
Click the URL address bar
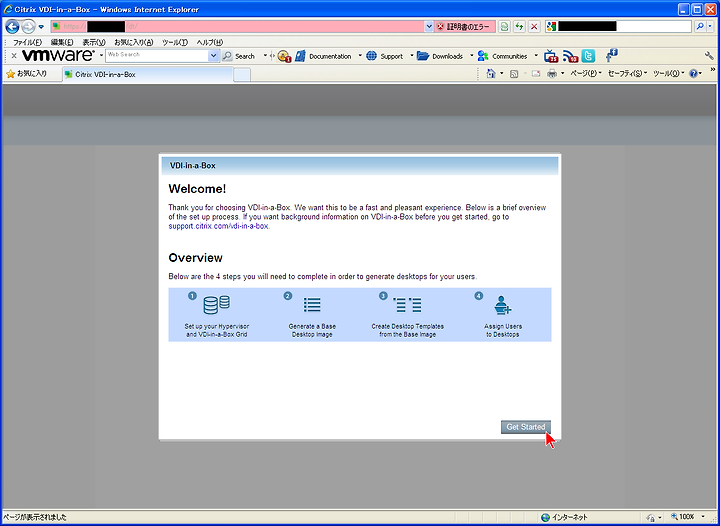[237, 26]
